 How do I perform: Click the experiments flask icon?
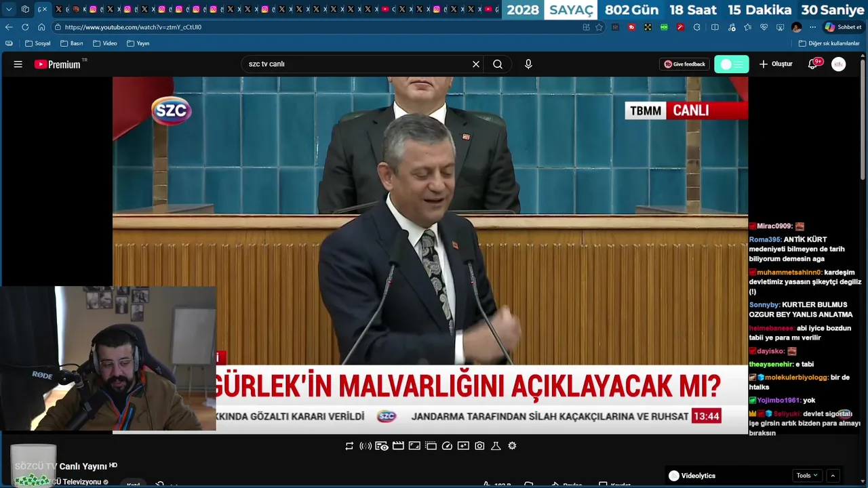click(x=496, y=446)
